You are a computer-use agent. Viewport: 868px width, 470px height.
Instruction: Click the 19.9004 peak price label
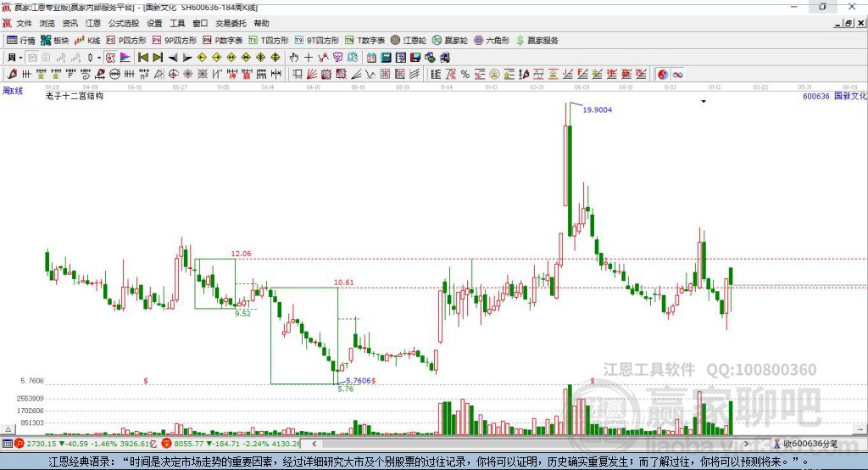tap(598, 109)
